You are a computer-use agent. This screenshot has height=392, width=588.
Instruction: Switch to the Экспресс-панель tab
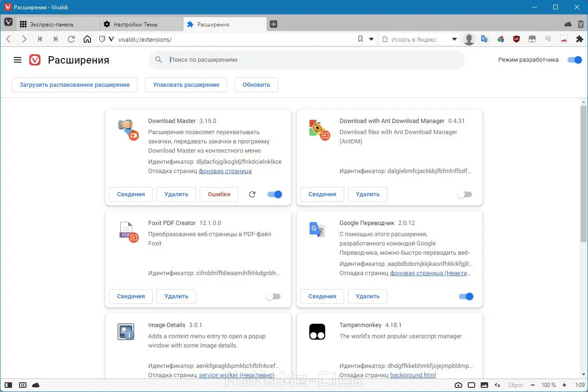[x=58, y=24]
